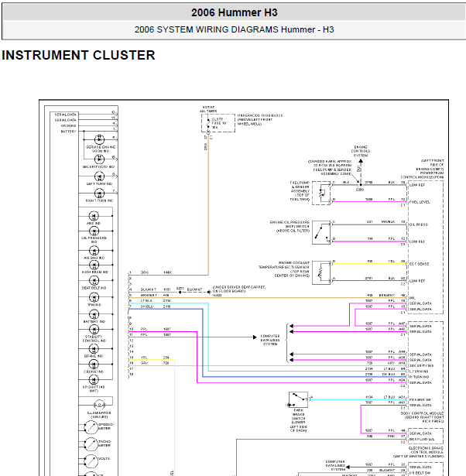466x476 pixels.
Task: Click the 'ORG 1440' wire label at pin 1
Action: tap(156, 272)
